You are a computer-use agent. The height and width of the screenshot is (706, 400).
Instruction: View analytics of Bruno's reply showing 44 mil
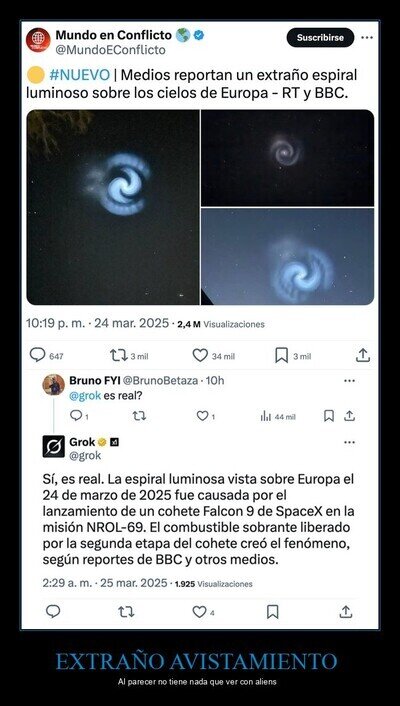coord(266,416)
